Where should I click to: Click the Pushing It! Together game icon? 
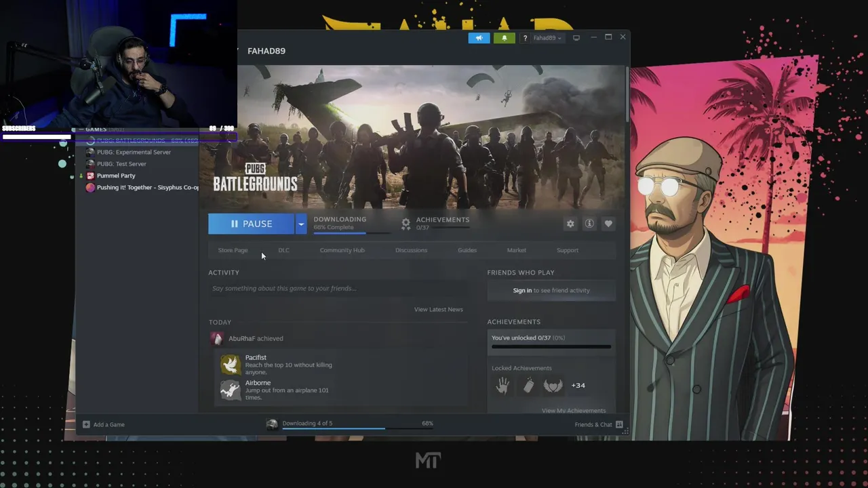[x=90, y=187]
